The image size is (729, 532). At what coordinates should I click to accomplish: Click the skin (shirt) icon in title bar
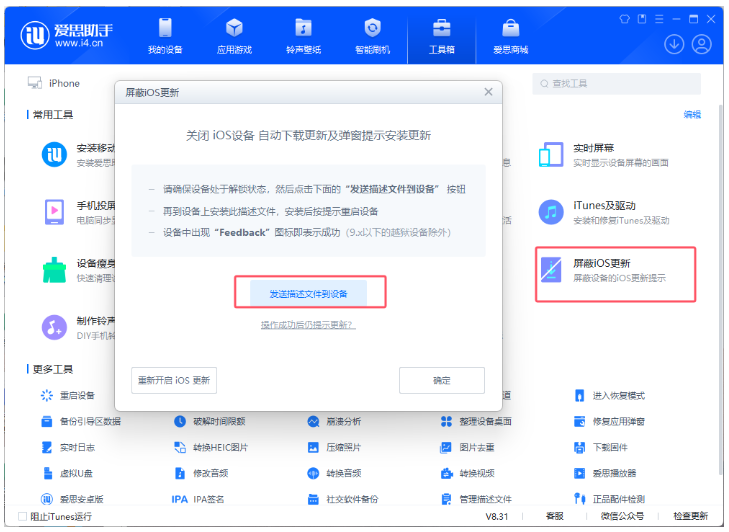tap(624, 19)
